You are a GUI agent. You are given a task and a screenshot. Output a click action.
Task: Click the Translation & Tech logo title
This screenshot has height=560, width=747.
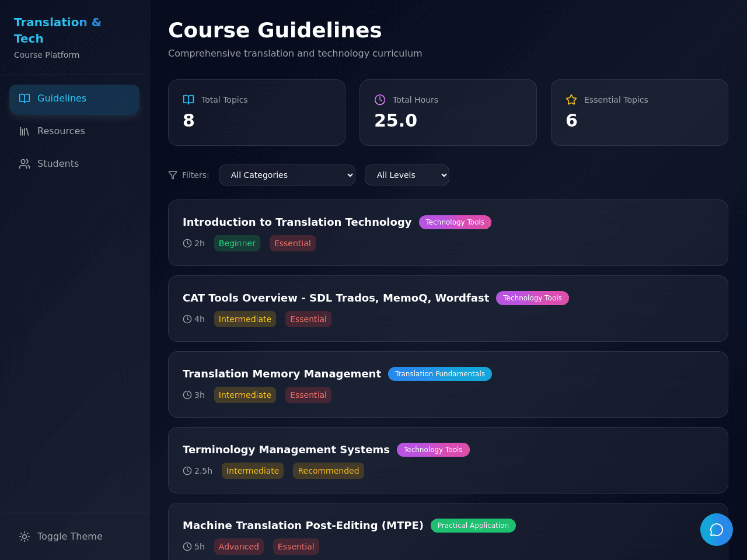[x=58, y=30]
